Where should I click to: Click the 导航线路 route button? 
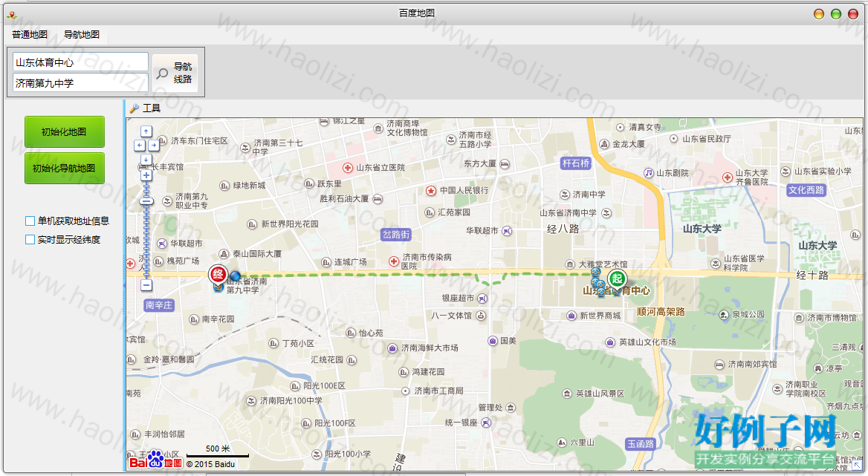click(175, 73)
